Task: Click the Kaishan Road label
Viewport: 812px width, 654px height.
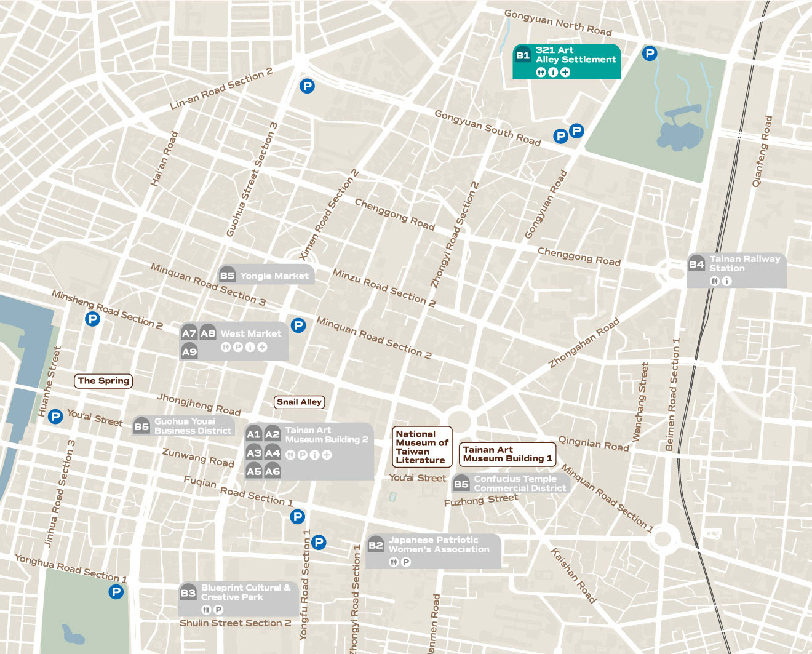Action: coord(573,575)
